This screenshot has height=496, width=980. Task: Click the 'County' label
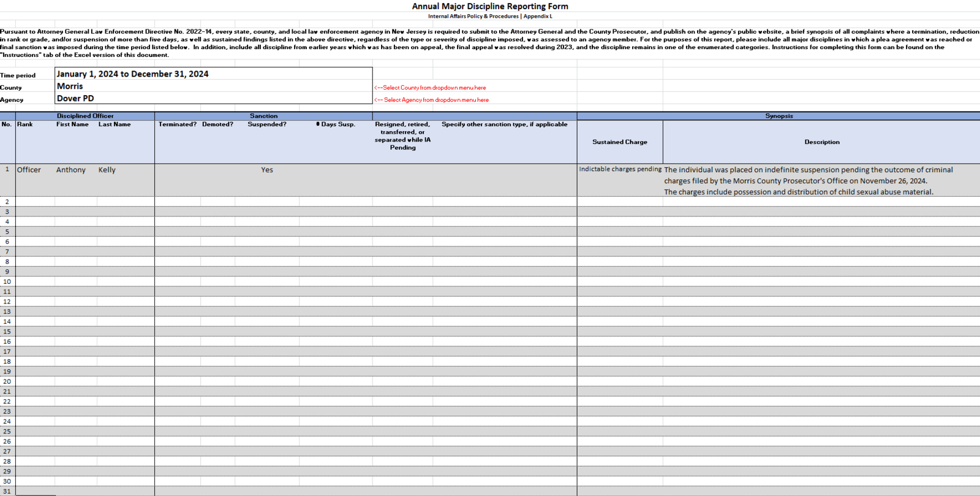coord(11,88)
